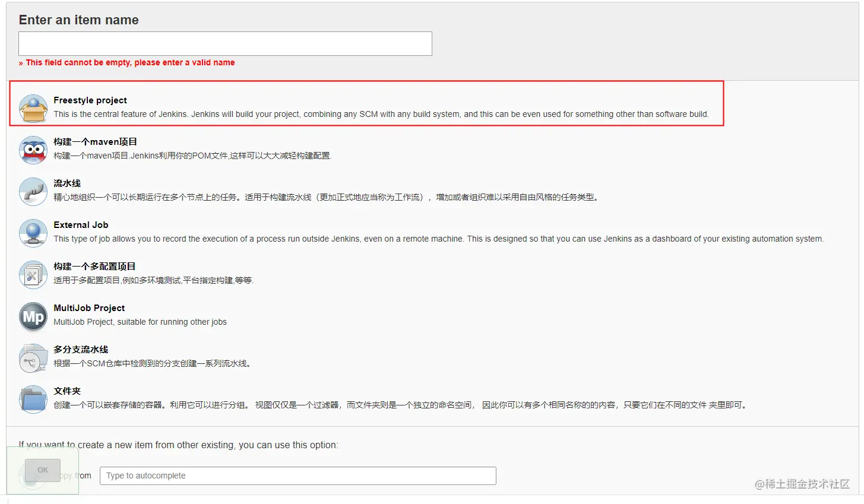Screen dimensions: 864x504
Task: Click 'MultiJob Project, suitable for running other jobs'
Action: pos(140,322)
